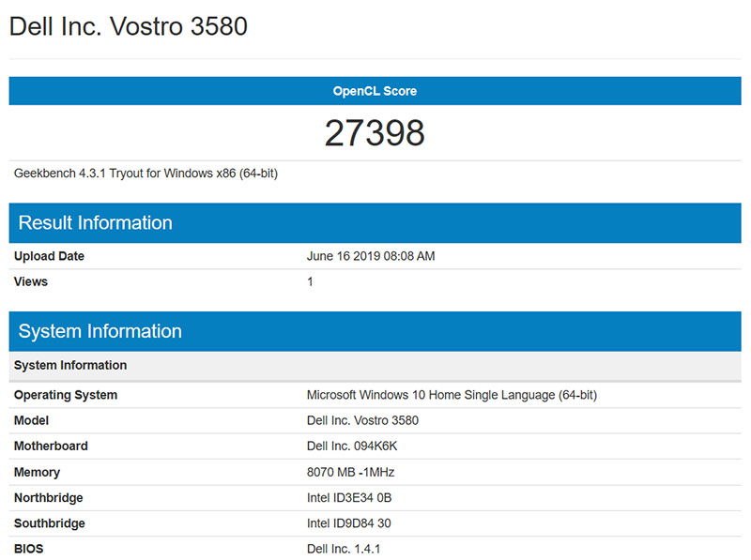Select the OpenCL Score header bar
This screenshot has width=751, height=560.
(375, 91)
